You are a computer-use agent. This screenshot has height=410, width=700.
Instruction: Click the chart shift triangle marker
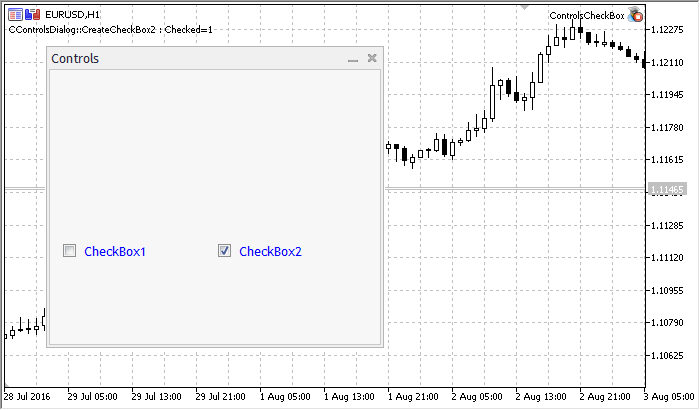click(525, 7)
